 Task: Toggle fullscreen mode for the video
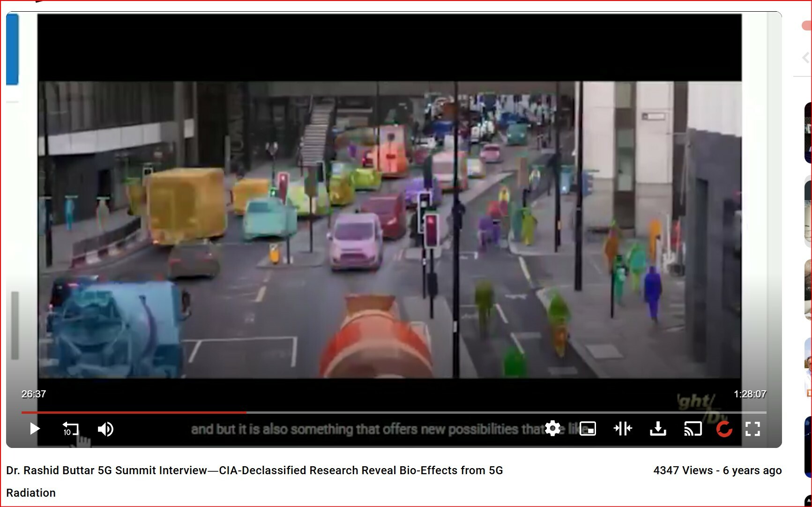coord(752,428)
